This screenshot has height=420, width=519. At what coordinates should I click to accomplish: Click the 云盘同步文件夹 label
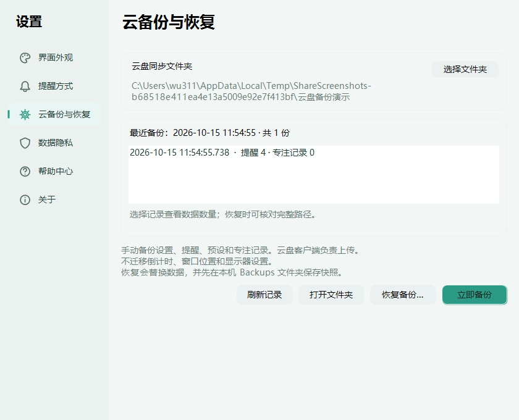coord(162,67)
